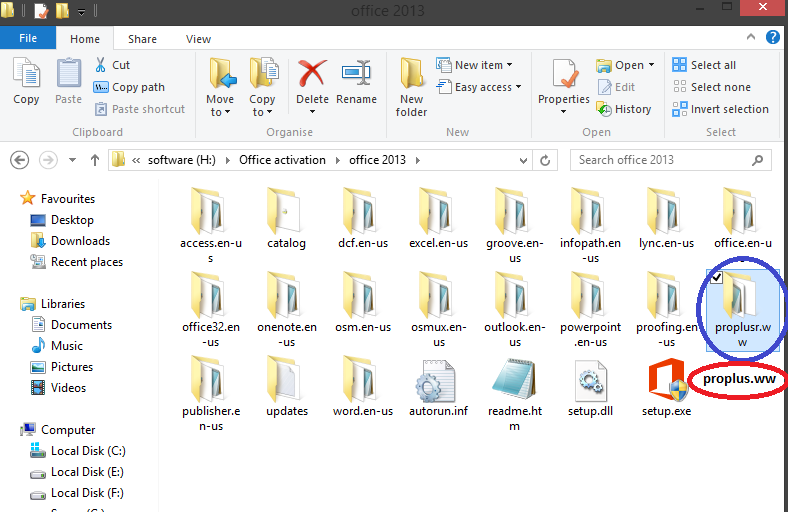Image resolution: width=788 pixels, height=512 pixels.
Task: Uncheck the proplusr.ww folder checkbox
Action: (x=716, y=277)
